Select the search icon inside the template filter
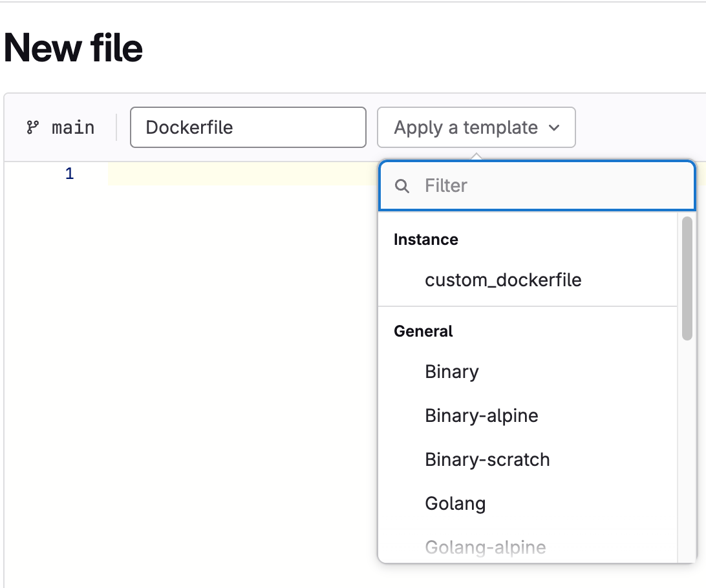The height and width of the screenshot is (588, 706). pyautogui.click(x=401, y=185)
